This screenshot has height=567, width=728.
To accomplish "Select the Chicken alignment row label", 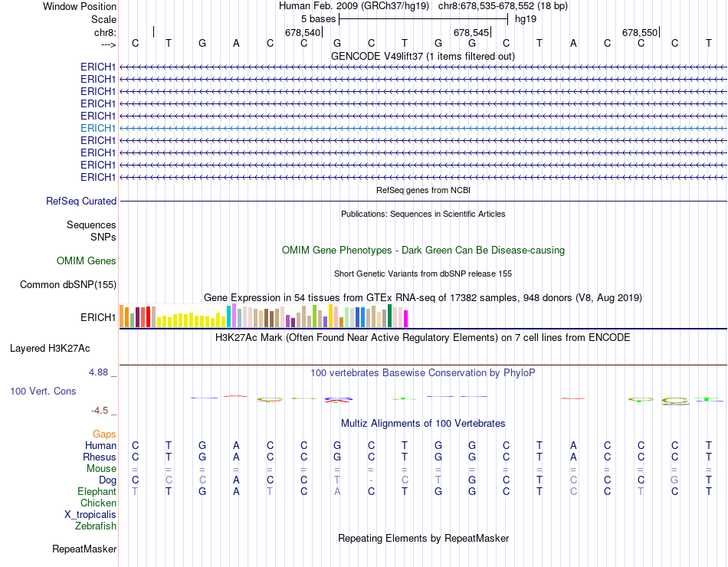I will [x=98, y=503].
